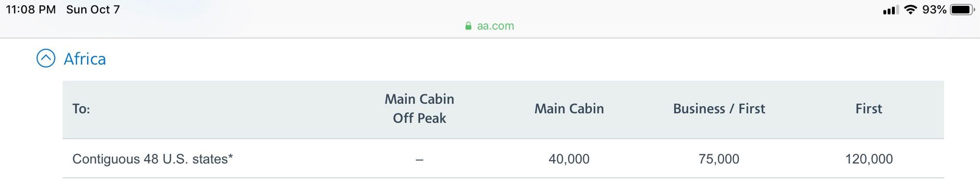Image resolution: width=980 pixels, height=186 pixels.
Task: Tap the cellular signal bars icon
Action: pos(891,10)
